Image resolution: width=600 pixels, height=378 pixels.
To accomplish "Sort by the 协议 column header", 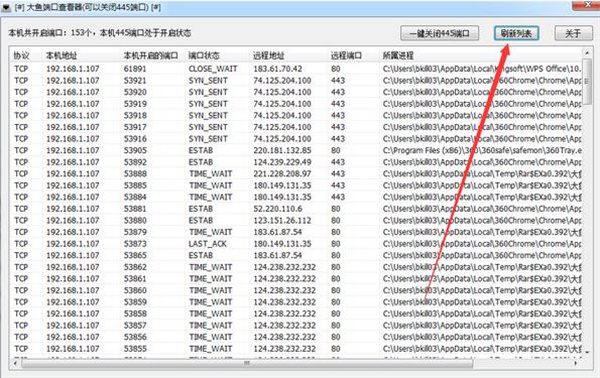I will tap(21, 55).
